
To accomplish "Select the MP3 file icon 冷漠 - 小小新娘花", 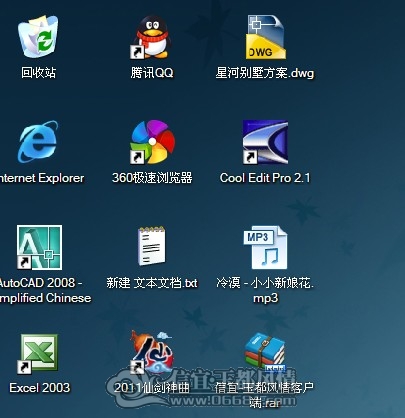I will [x=265, y=247].
